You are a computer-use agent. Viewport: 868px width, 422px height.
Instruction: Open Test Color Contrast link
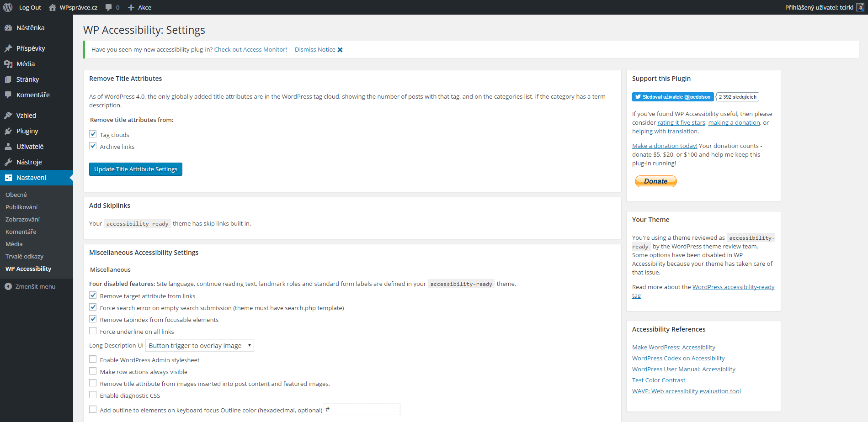(659, 380)
